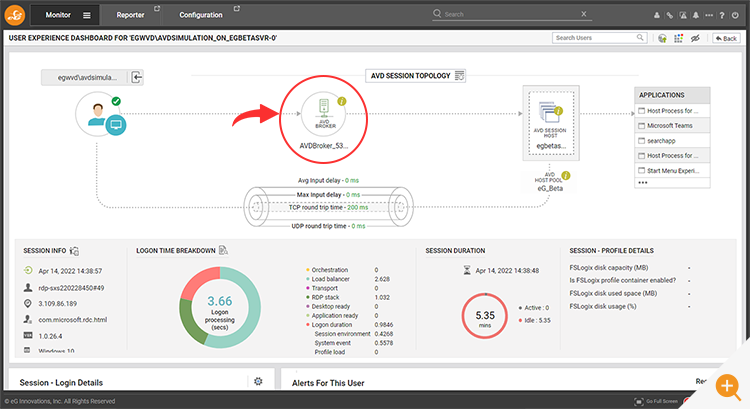Open the alarm monitor icon in header

(683, 15)
